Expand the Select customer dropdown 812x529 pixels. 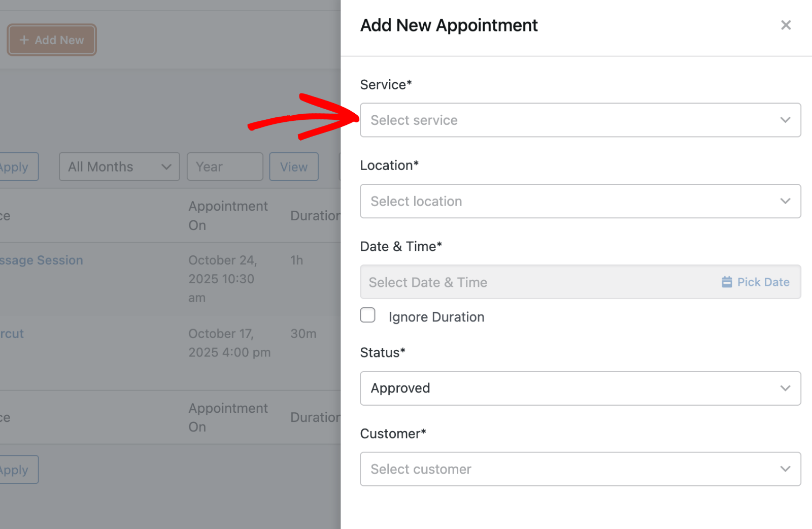[580, 469]
